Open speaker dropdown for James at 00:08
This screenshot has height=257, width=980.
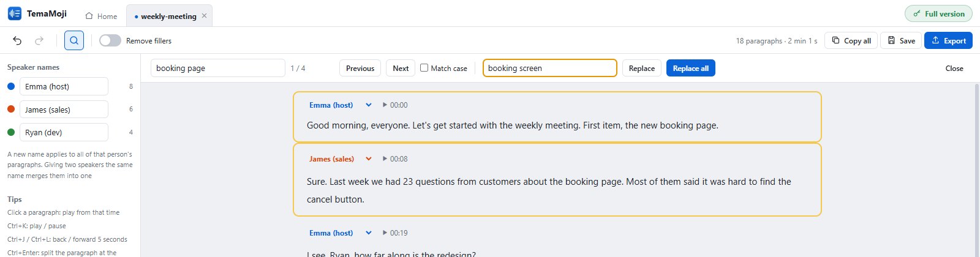[x=369, y=158]
